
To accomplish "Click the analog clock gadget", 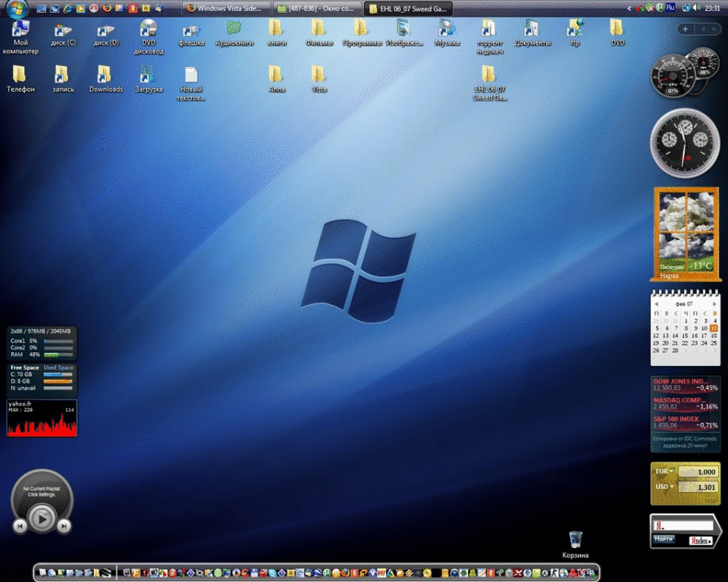I will click(685, 143).
